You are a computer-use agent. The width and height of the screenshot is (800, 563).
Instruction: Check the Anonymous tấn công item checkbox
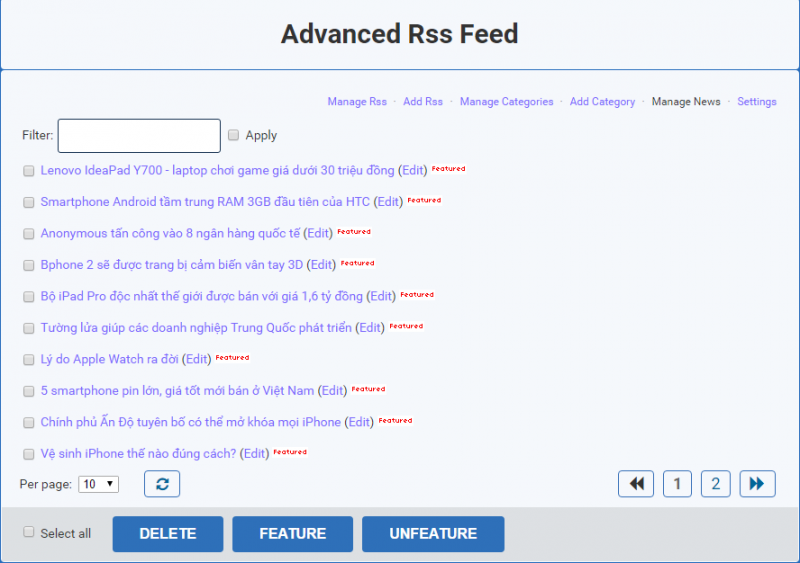[x=29, y=233]
